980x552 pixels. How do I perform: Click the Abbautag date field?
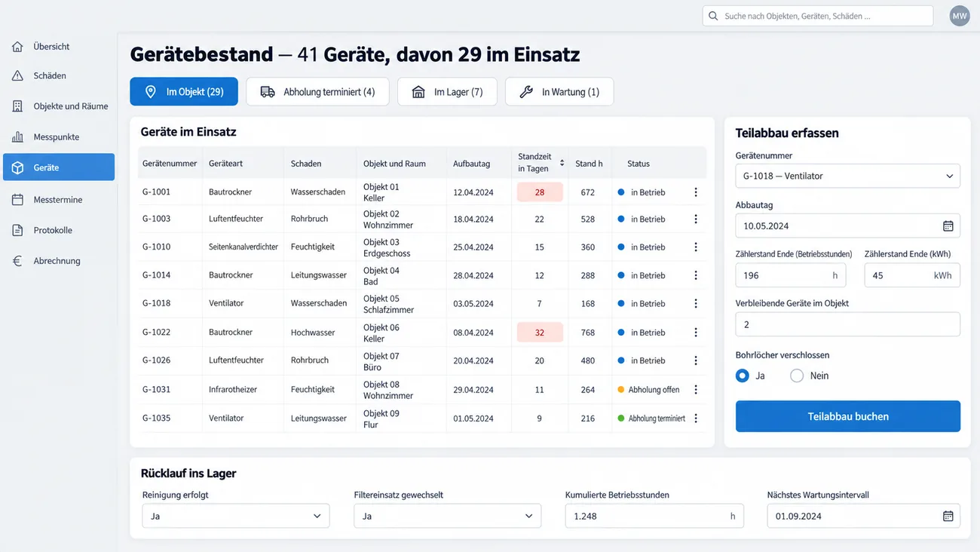(x=848, y=226)
